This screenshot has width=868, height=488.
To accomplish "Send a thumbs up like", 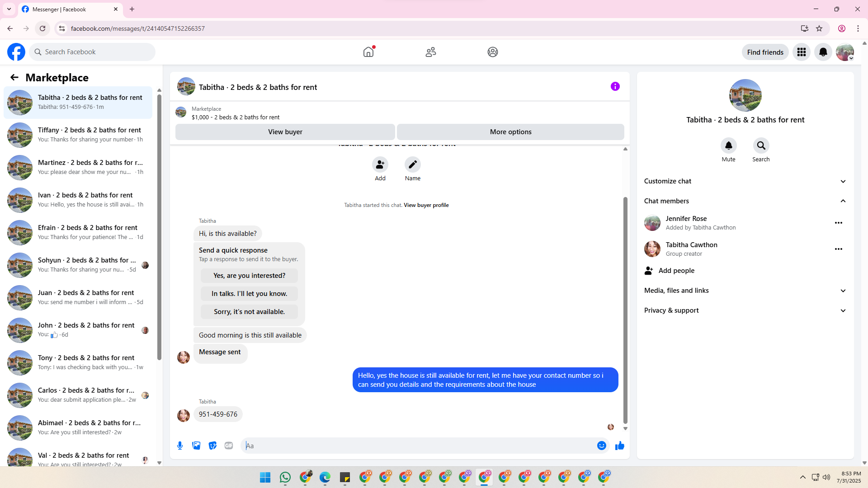I will point(619,446).
